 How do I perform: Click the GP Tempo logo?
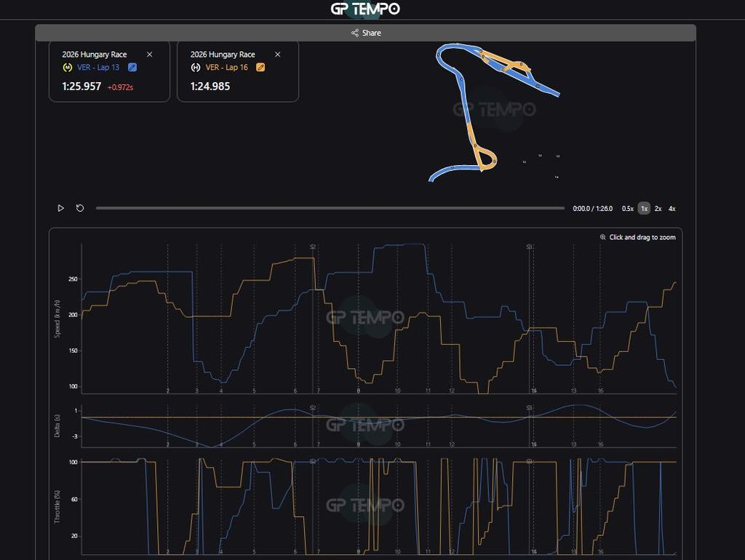(365, 9)
